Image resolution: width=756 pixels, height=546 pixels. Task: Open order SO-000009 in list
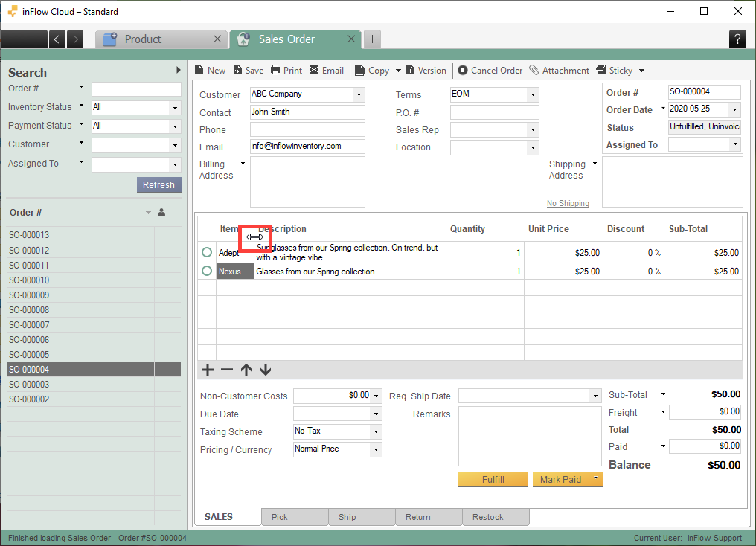click(94, 295)
